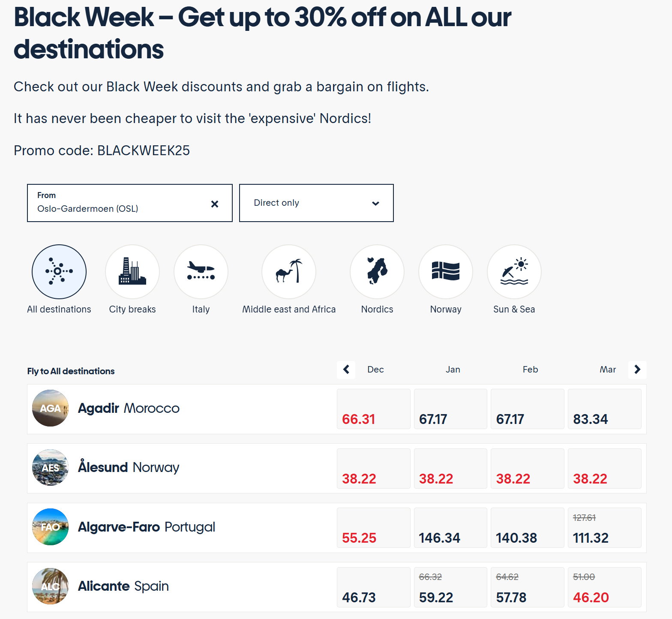672x619 pixels.
Task: Filter by the Italy airplane icon
Action: click(x=201, y=272)
